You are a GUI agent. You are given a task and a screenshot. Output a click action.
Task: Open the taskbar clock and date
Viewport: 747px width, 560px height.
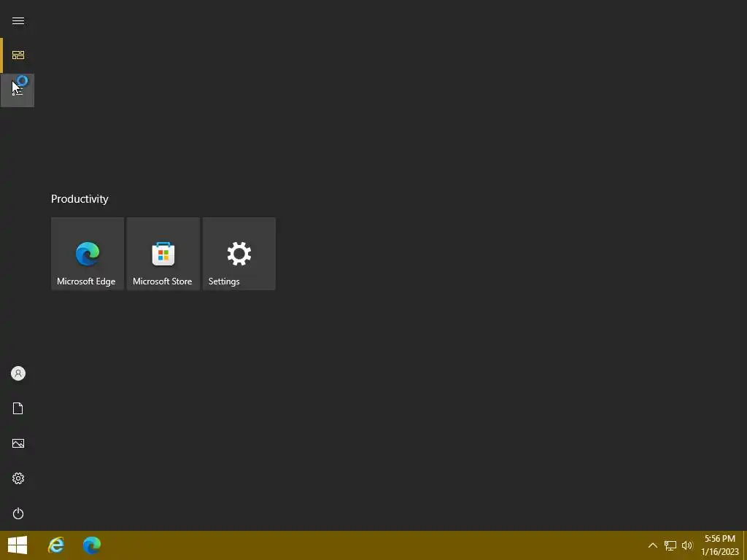[x=720, y=545]
